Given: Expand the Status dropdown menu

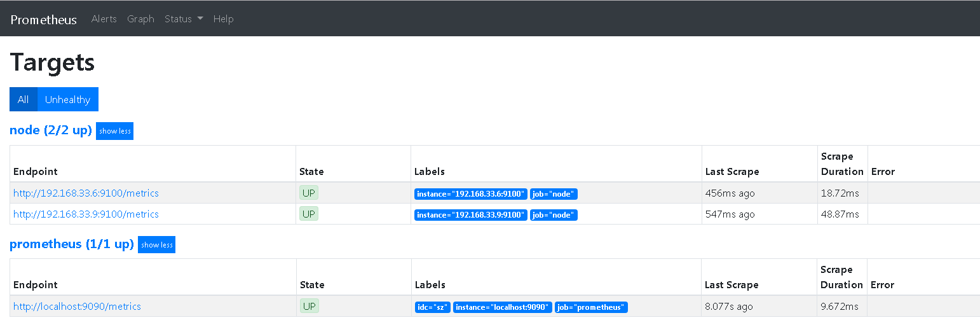Looking at the screenshot, I should (184, 19).
